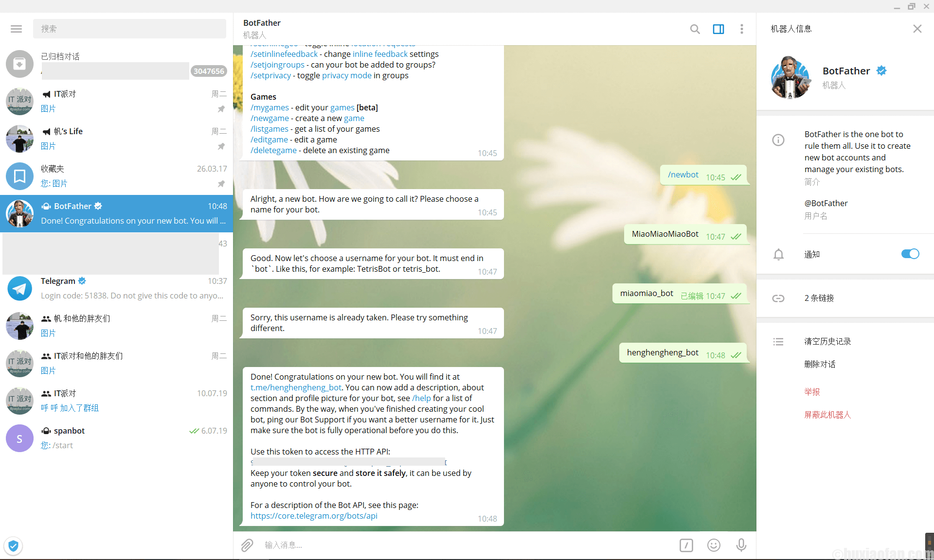
Task: Click Saved Messages bookmark avatar icon
Action: [19, 176]
